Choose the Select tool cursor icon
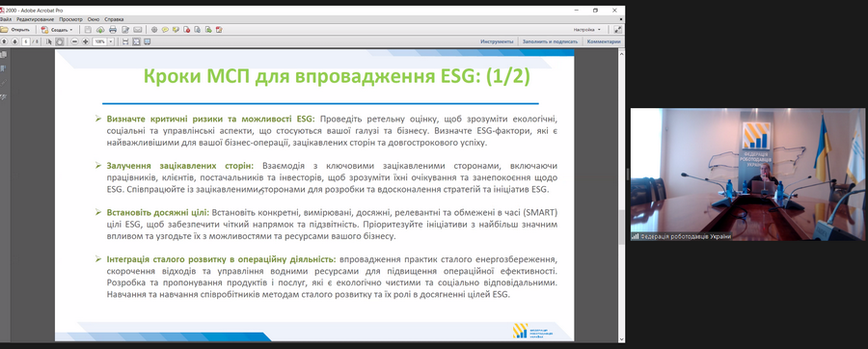The width and height of the screenshot is (868, 349). tap(49, 41)
